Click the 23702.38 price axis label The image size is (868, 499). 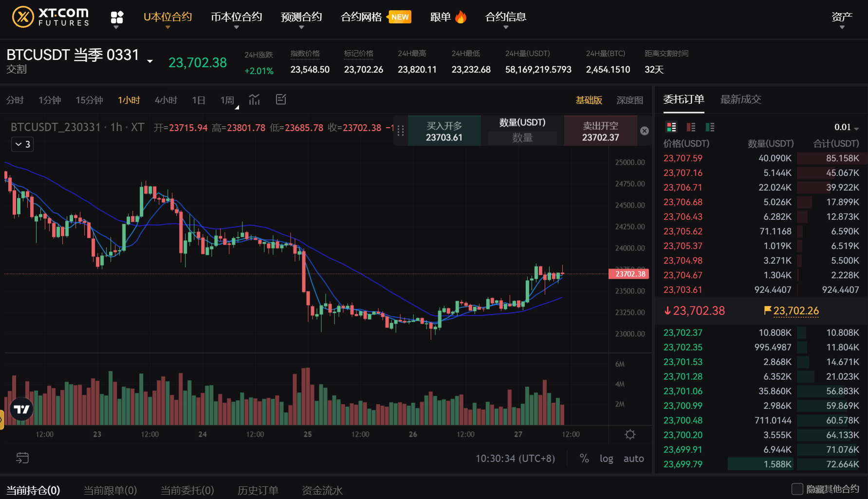629,274
